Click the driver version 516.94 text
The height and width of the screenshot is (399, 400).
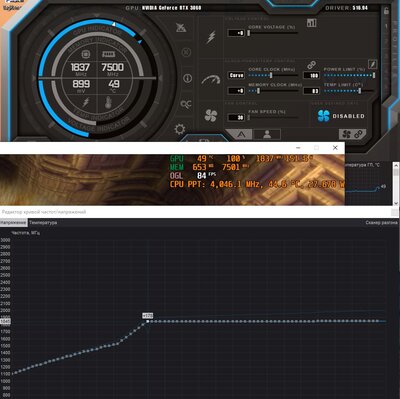click(360, 8)
